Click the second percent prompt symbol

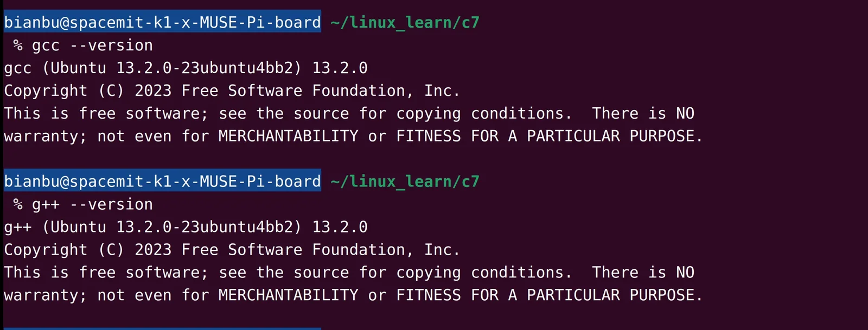coord(18,204)
